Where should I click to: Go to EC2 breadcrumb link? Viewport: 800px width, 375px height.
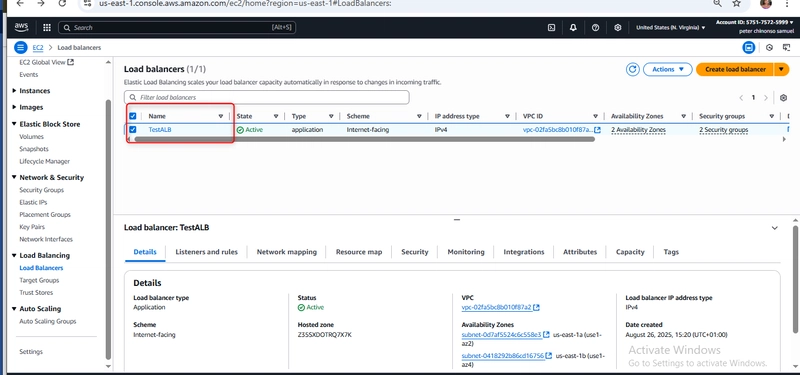(37, 47)
